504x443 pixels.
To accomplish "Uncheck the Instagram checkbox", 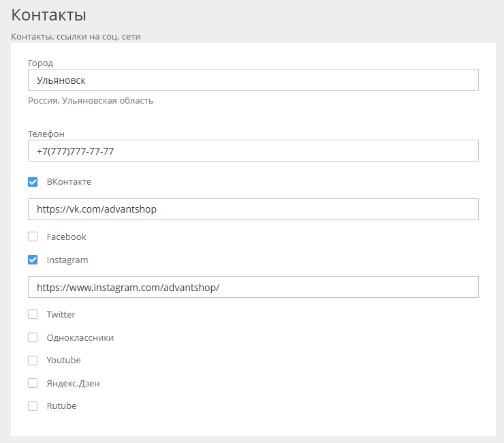I will (x=33, y=260).
